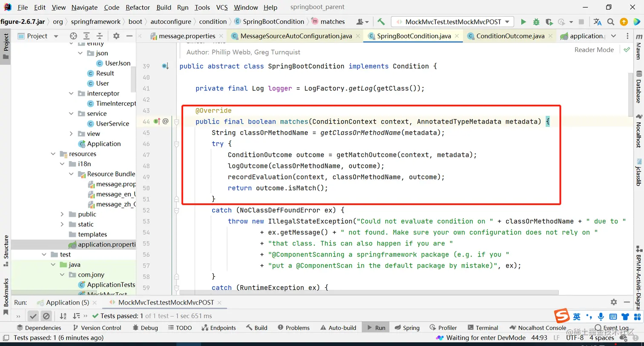This screenshot has height=346, width=644.
Task: Click the UTF-8 encoding status widget
Action: [x=575, y=338]
